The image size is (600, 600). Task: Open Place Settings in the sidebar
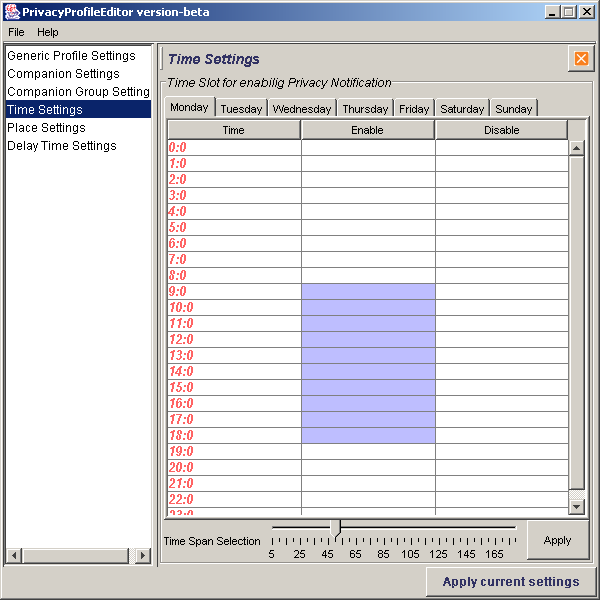[46, 128]
